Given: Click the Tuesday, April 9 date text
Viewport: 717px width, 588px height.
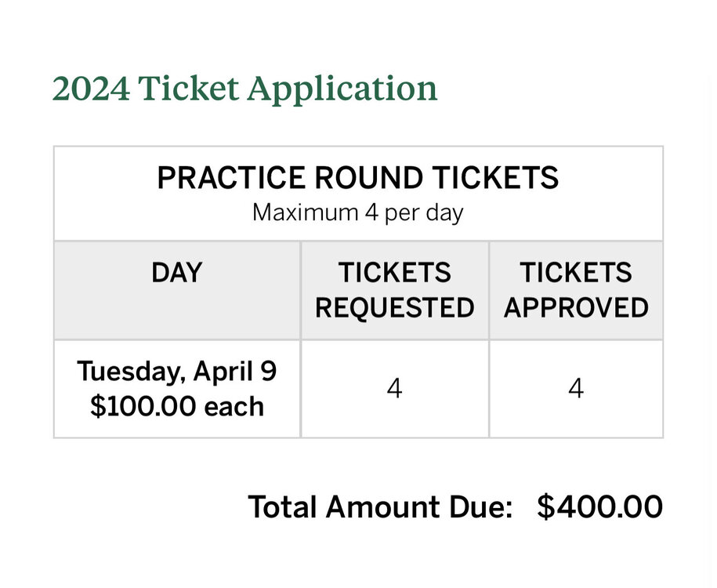Looking at the screenshot, I should 177,371.
